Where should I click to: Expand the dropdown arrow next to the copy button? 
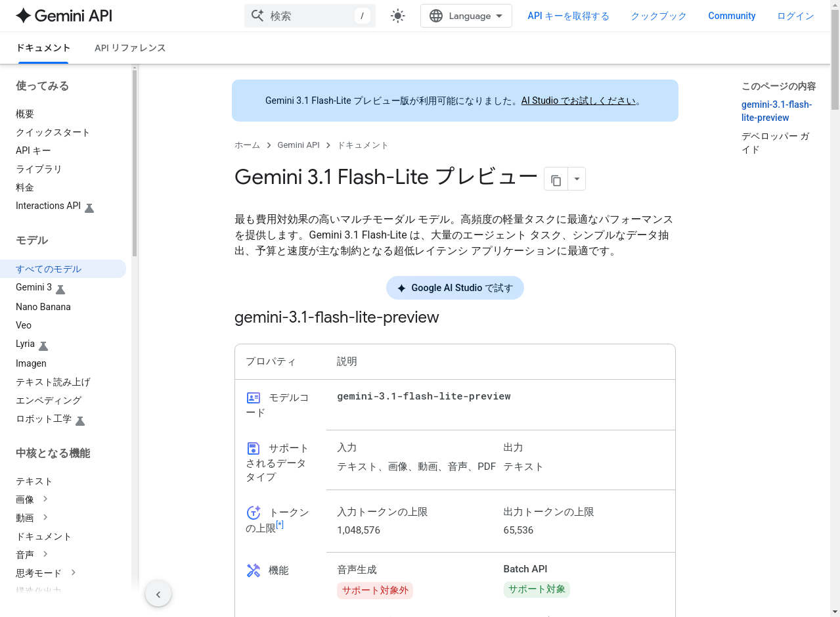pos(576,178)
